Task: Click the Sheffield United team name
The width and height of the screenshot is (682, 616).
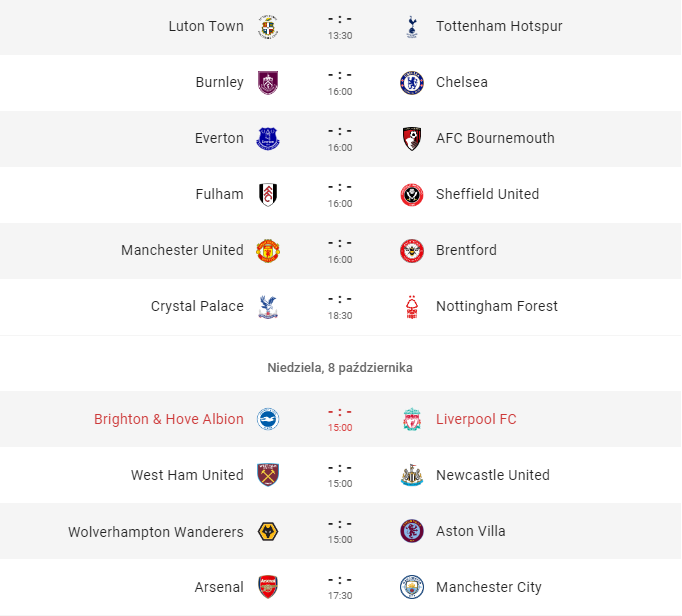Action: tap(488, 194)
